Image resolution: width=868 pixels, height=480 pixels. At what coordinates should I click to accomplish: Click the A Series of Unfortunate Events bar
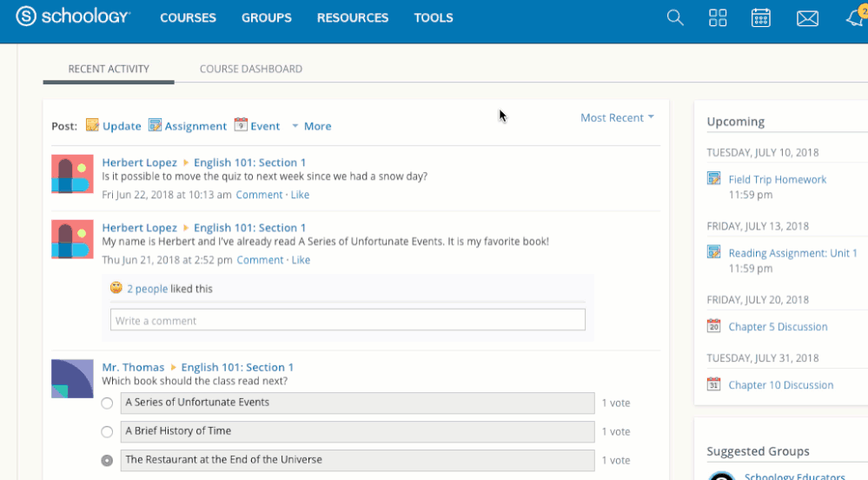click(358, 403)
